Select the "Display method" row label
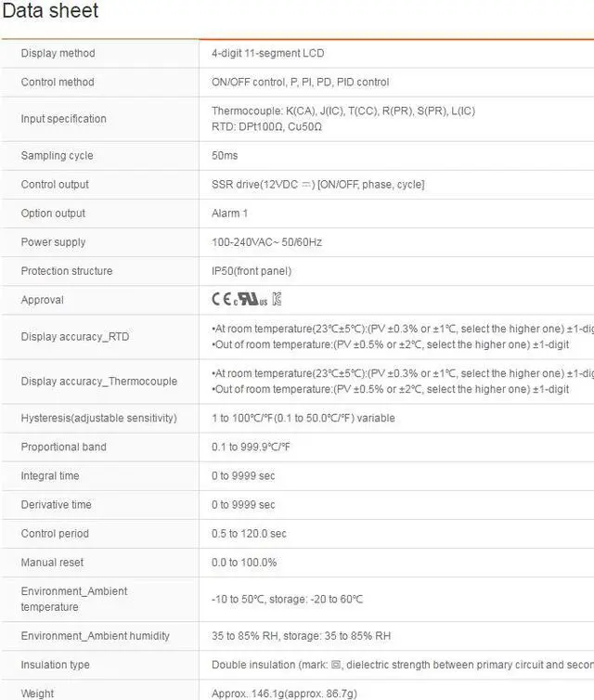The width and height of the screenshot is (594, 700). coord(58,53)
